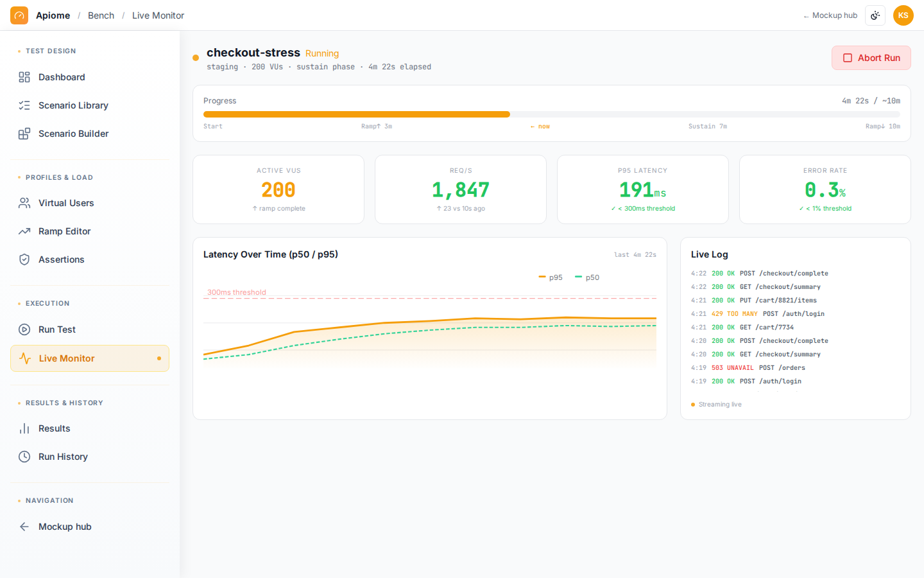This screenshot has width=924, height=578.
Task: Click the 'Ramp↓ 10m' progress marker
Action: point(883,127)
